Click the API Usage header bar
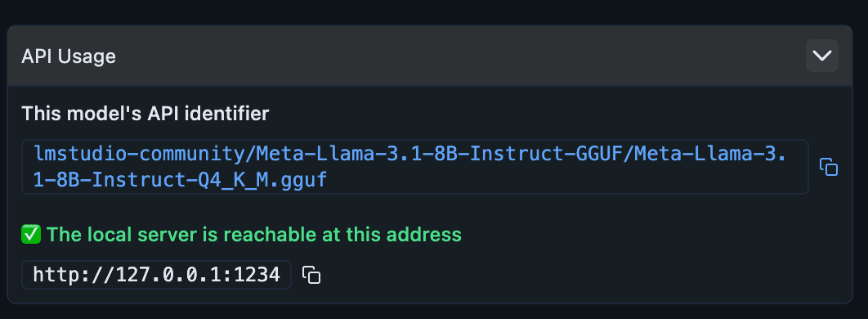868x319 pixels. (x=430, y=56)
